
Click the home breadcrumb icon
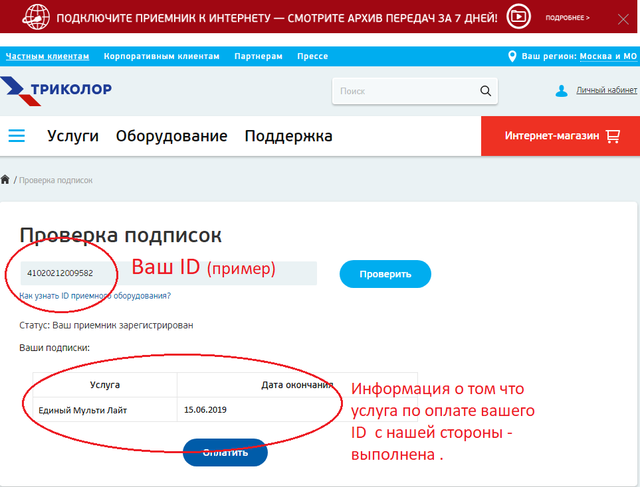coord(6,180)
